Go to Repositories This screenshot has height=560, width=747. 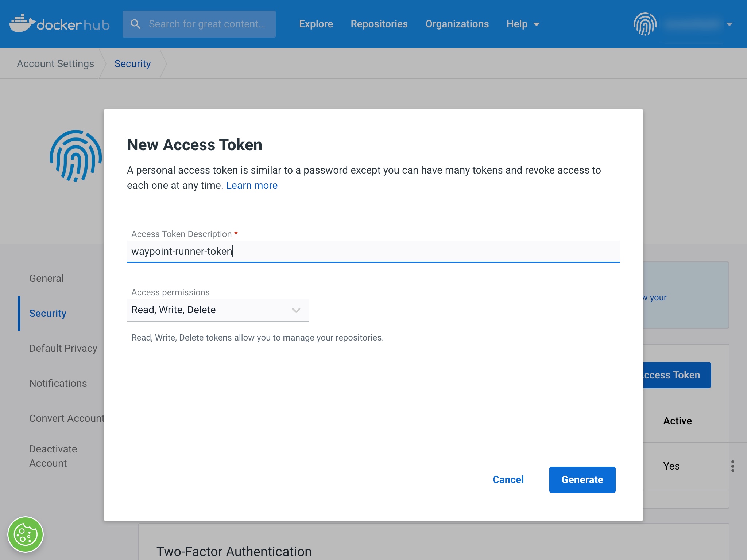point(379,24)
